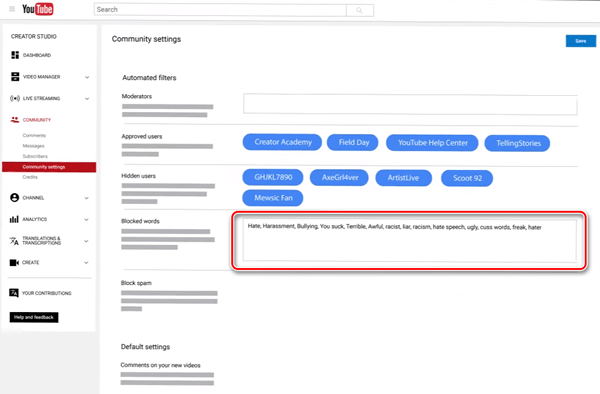Open Messages under Community
This screenshot has width=600, height=394.
33,146
